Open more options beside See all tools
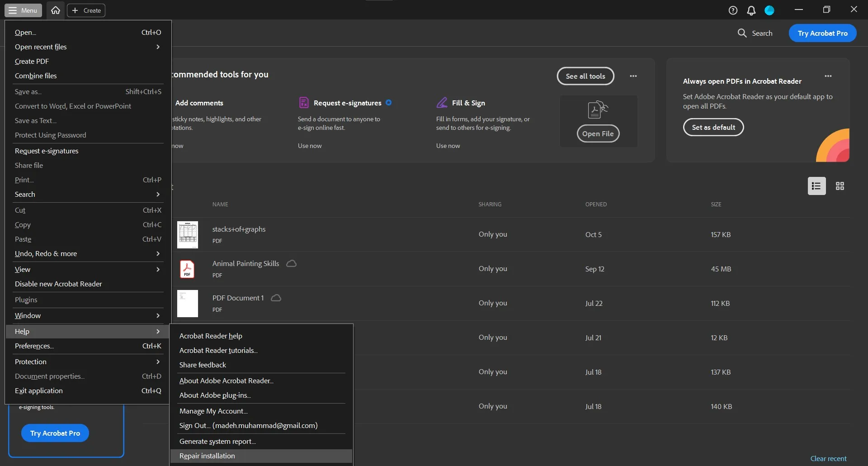Screen dimensions: 868x466 [x=633, y=76]
